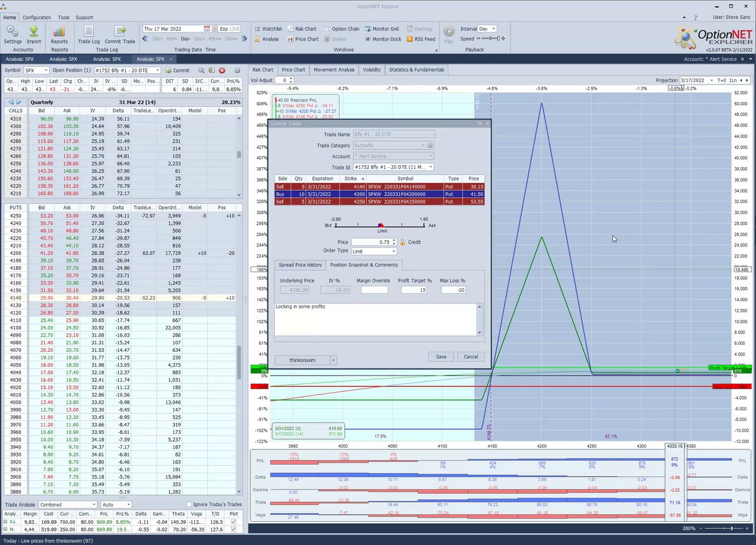Screen dimensions: 756x545
Task: Click the magnifier icon beside Commit
Action: [201, 70]
